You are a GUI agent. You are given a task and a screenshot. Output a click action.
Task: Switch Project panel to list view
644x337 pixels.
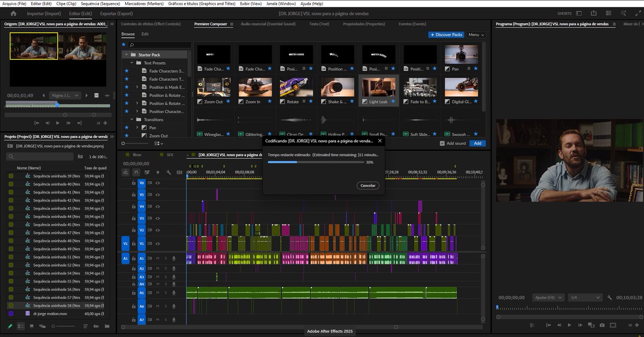[x=21, y=326]
